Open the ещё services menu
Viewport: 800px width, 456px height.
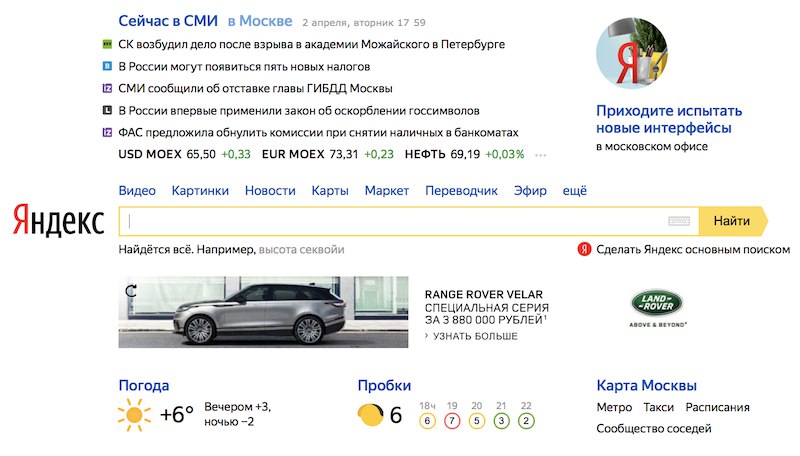click(x=574, y=191)
